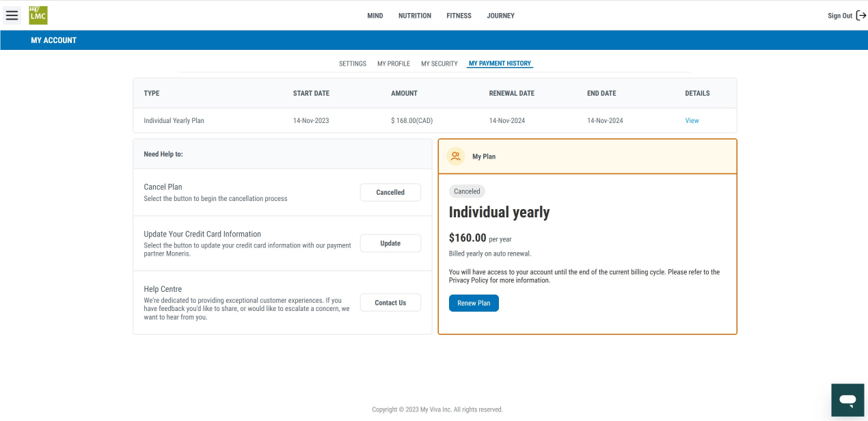Click Contact Us in Help Centre

coord(390,303)
